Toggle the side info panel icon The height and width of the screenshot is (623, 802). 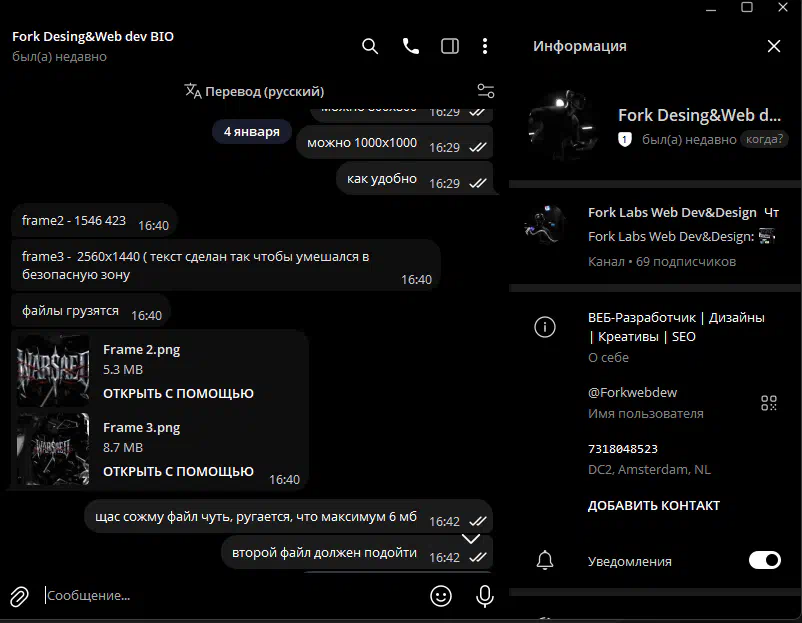click(x=450, y=47)
